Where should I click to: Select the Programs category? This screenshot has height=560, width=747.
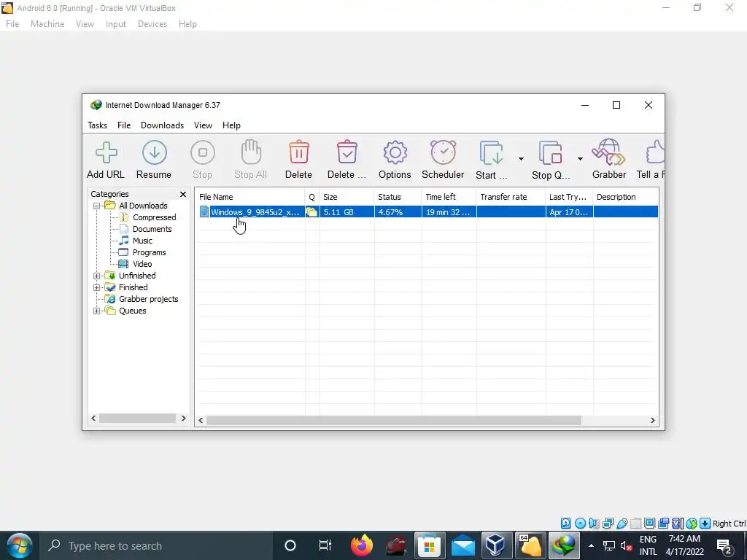pos(149,252)
